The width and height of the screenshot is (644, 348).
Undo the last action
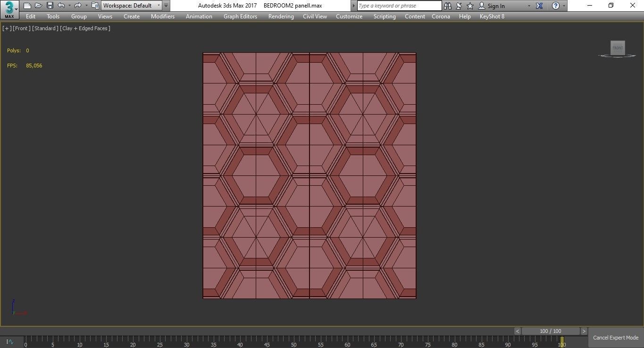[61, 6]
